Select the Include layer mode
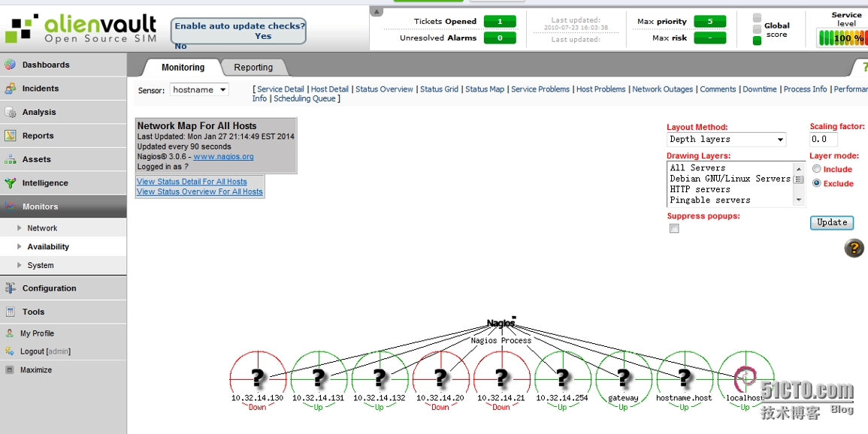This screenshot has width=868, height=434. click(816, 169)
